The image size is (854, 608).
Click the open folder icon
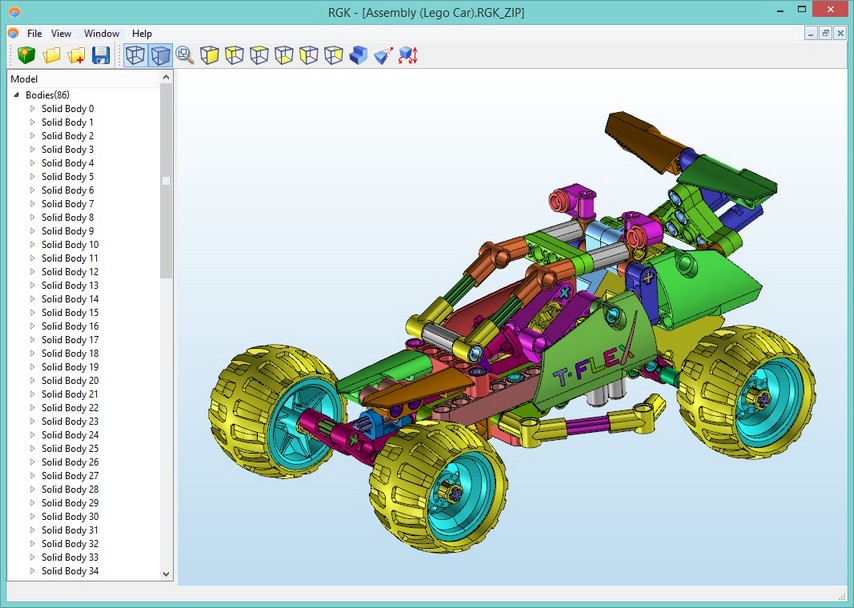[x=52, y=56]
